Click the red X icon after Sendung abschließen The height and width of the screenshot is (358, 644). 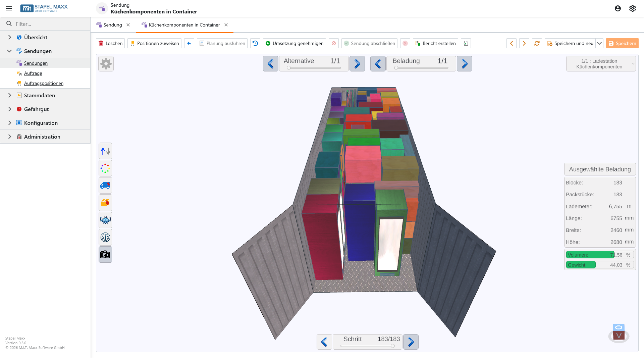tap(405, 43)
